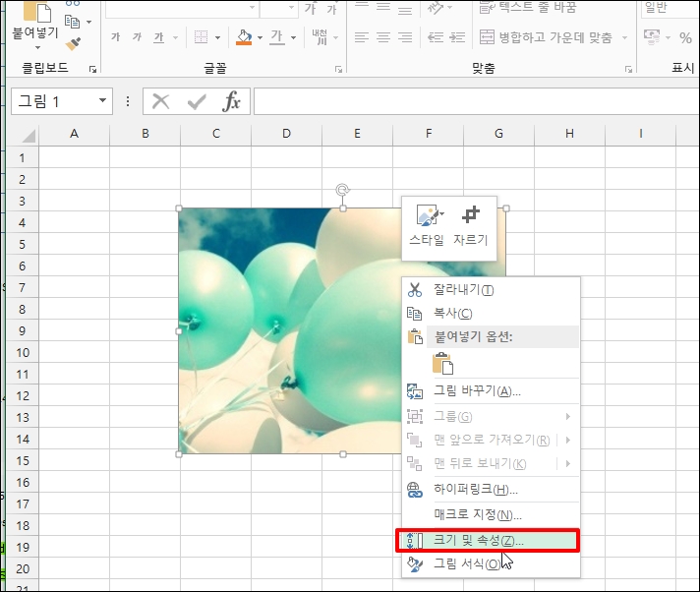
Task: Click the cell borders icon
Action: (201, 37)
